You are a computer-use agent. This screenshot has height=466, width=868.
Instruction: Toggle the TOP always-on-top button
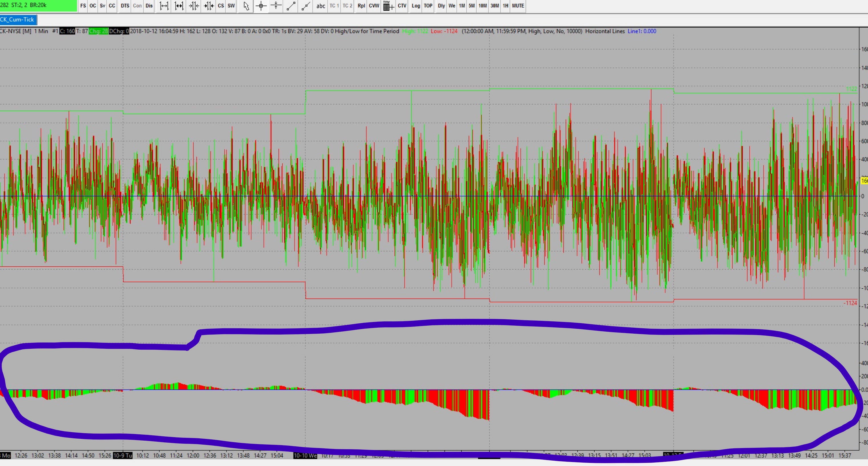click(428, 6)
